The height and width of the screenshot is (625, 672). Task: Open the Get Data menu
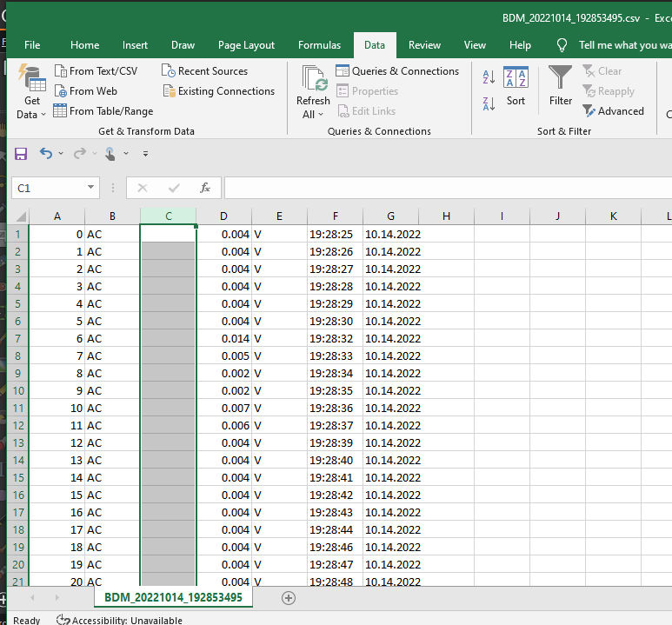click(31, 91)
